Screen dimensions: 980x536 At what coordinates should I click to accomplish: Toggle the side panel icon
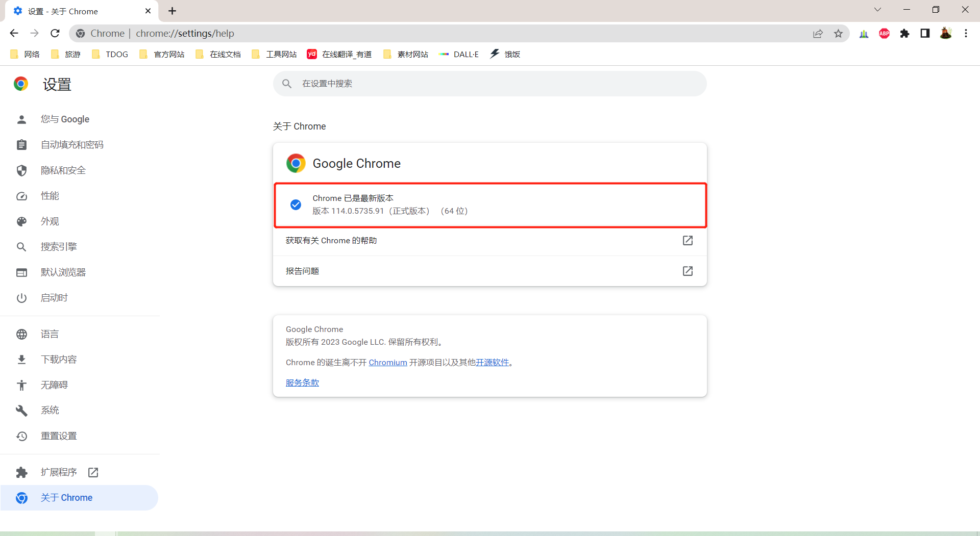click(925, 33)
